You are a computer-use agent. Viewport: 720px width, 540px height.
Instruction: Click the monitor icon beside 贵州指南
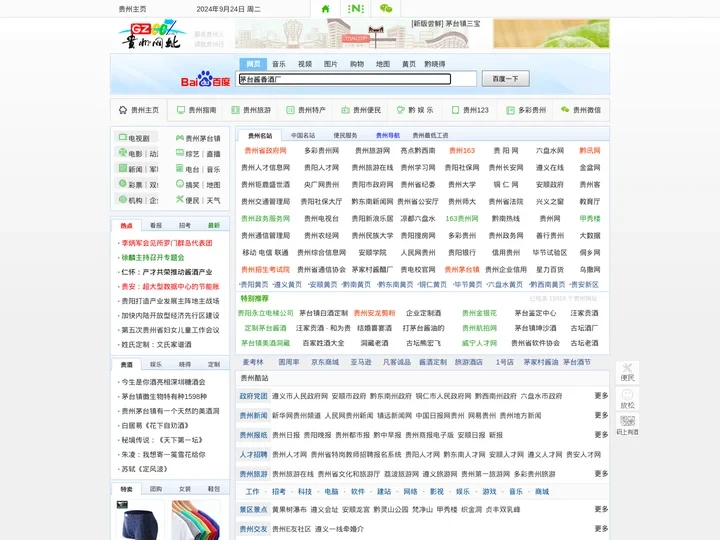pos(181,110)
